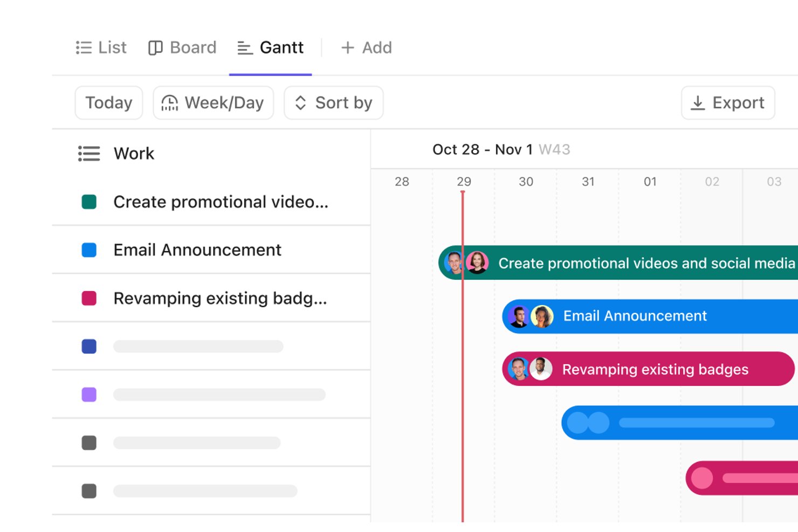Select day 02 in the timeline header
This screenshot has width=798, height=532.
(712, 182)
